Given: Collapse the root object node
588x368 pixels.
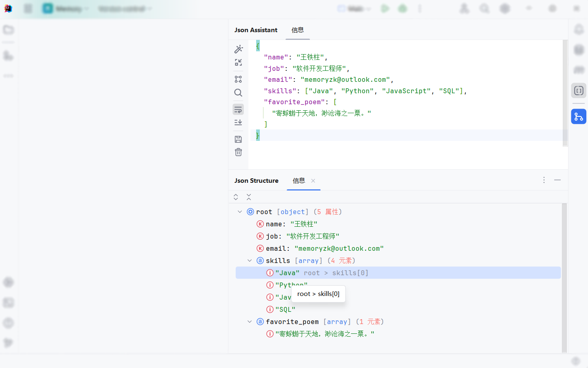Looking at the screenshot, I should pyautogui.click(x=240, y=212).
